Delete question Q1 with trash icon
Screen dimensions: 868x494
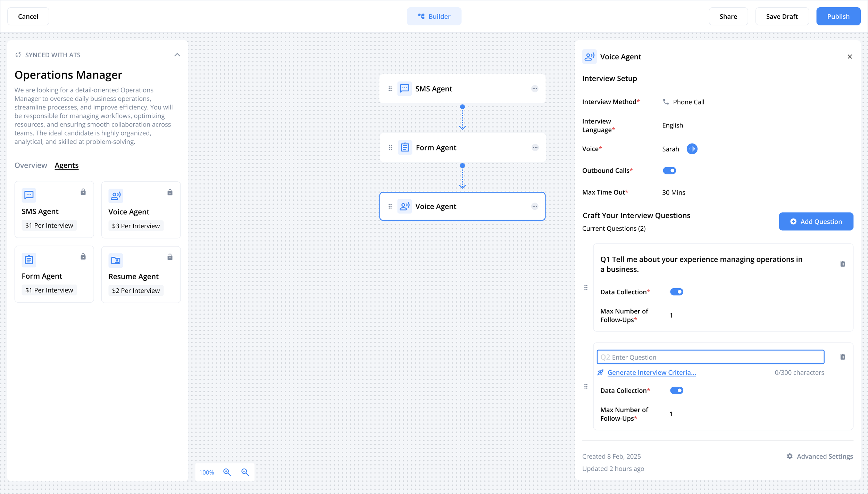coord(842,264)
